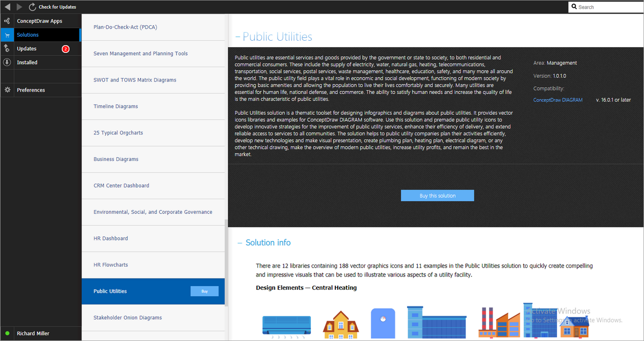The image size is (644, 341).
Task: Open Business Diagrams solution
Action: (x=153, y=159)
